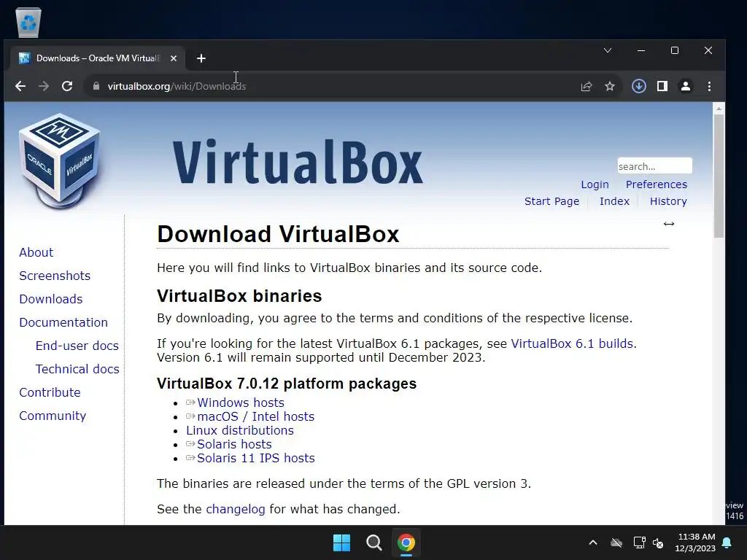Screen dimensions: 747x560
Task: Click the scrollbar up arrow
Action: pos(719,109)
